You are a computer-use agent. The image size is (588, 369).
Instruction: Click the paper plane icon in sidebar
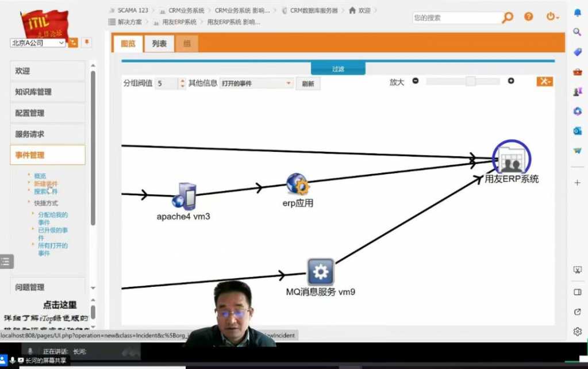point(578,151)
